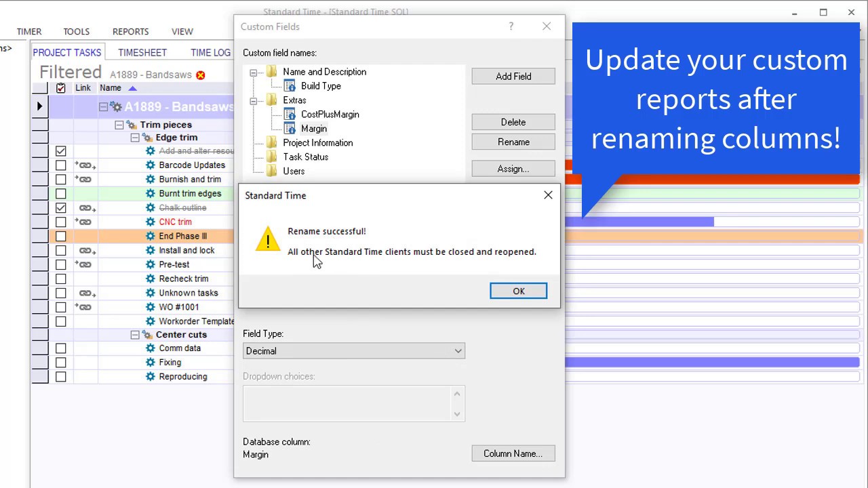
Task: Open the TIMER menu
Action: point(29,32)
